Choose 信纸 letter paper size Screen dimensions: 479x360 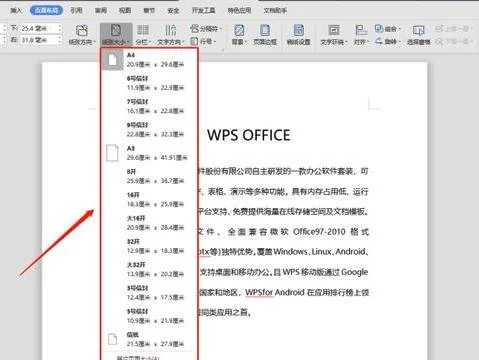pos(149,339)
